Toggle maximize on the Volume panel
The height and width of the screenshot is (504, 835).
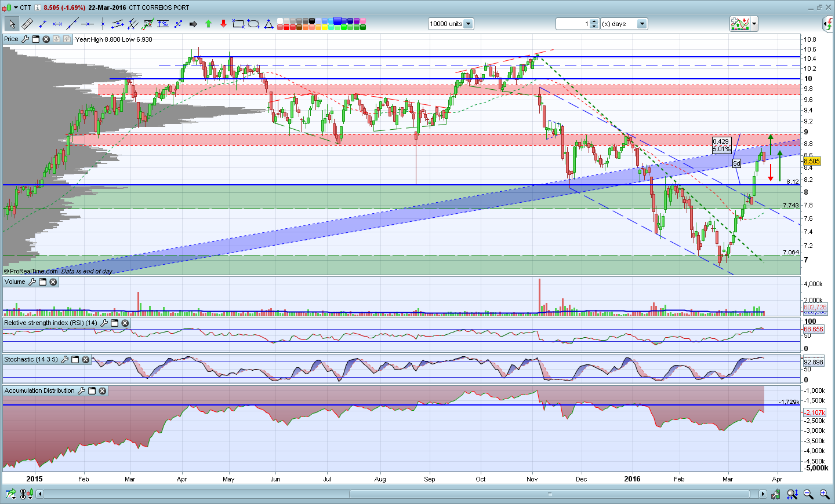click(42, 282)
